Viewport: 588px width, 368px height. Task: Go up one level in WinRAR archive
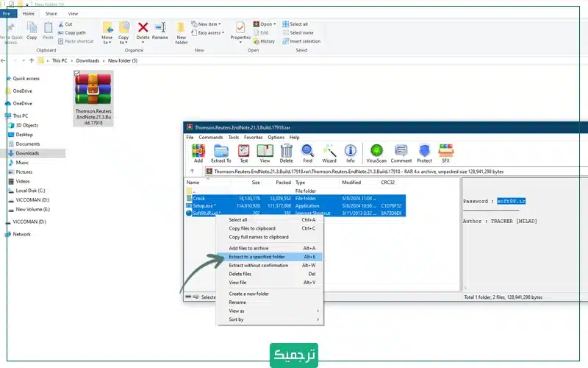pyautogui.click(x=192, y=171)
